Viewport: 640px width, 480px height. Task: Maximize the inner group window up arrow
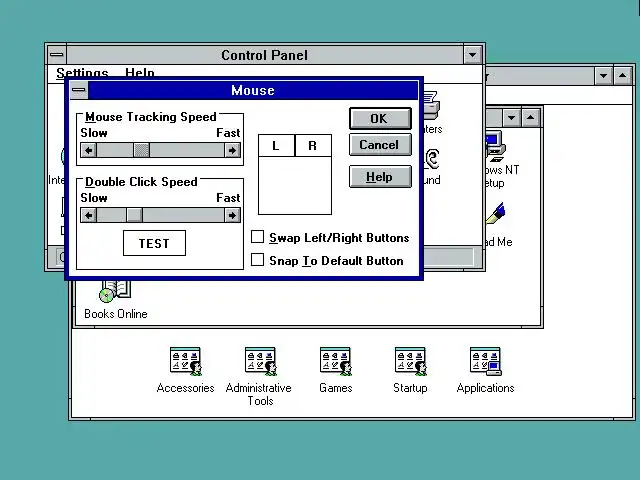click(530, 118)
